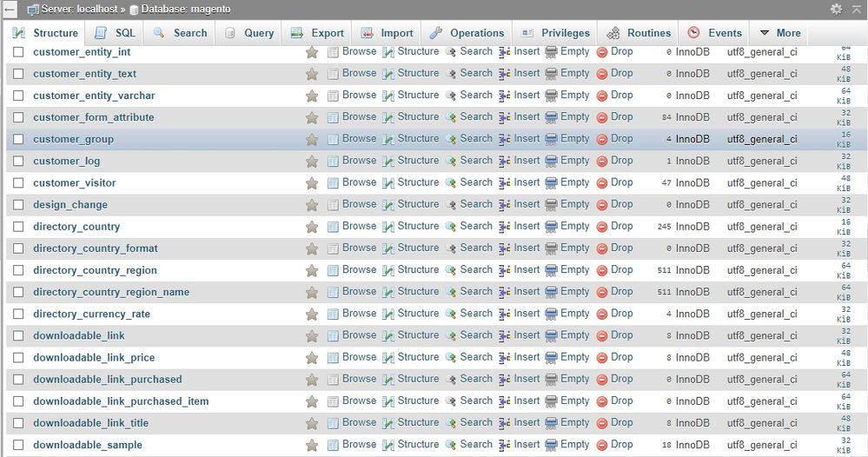Expand the More dropdown menu

[779, 33]
